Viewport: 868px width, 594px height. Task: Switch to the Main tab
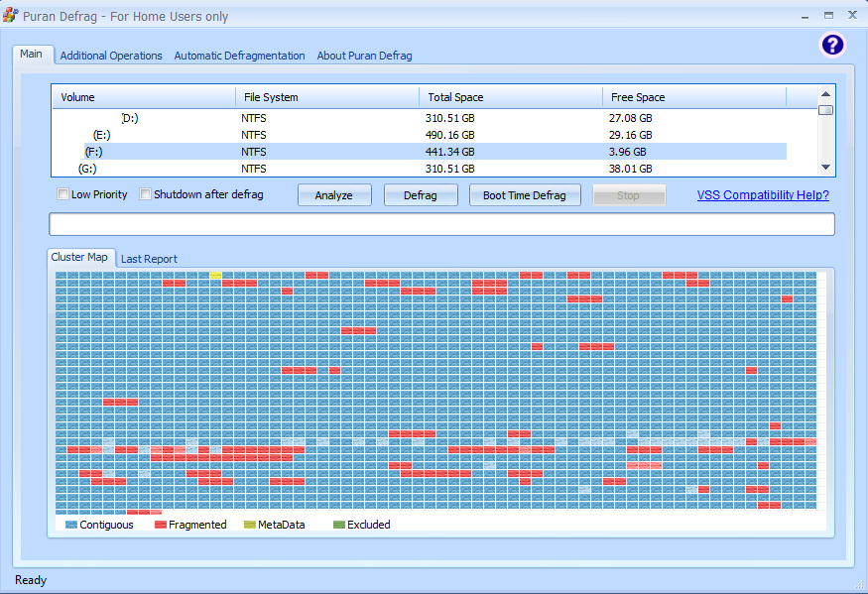(32, 55)
